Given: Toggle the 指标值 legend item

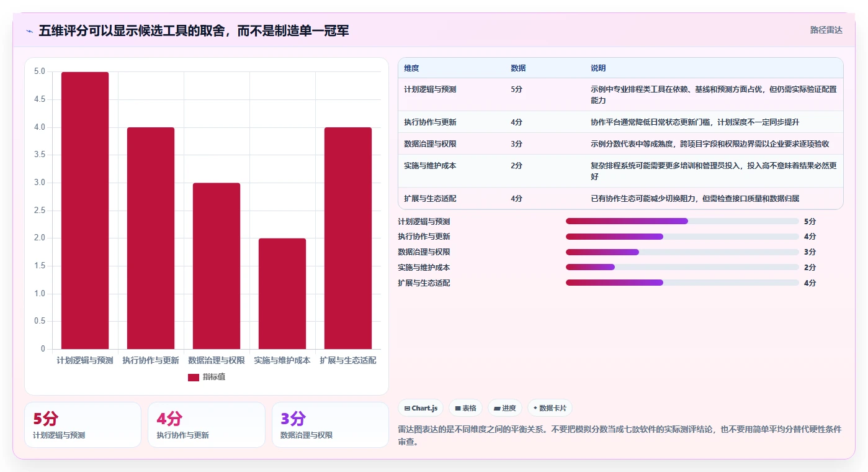Looking at the screenshot, I should pyautogui.click(x=207, y=377).
